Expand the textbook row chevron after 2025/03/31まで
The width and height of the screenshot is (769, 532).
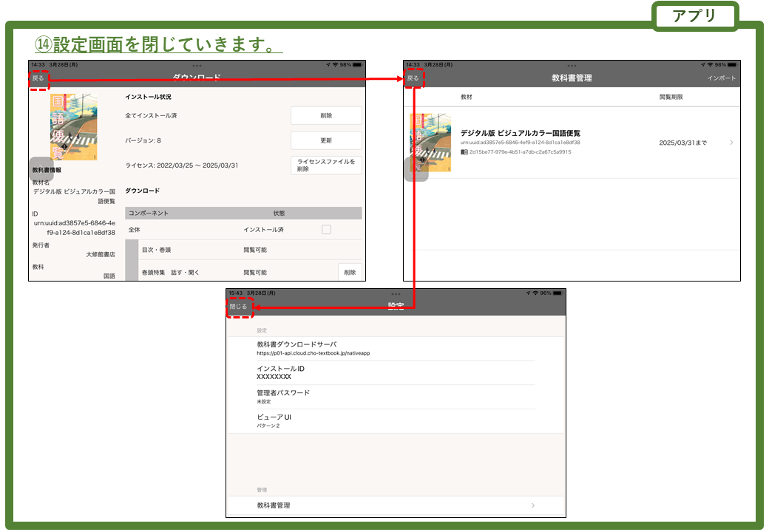tap(731, 143)
